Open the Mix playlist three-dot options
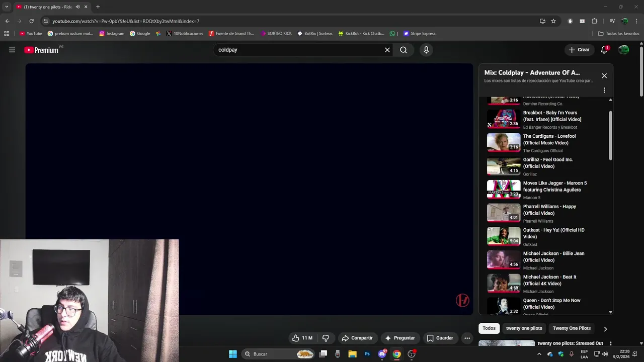Viewport: 644px width, 362px height. (604, 90)
